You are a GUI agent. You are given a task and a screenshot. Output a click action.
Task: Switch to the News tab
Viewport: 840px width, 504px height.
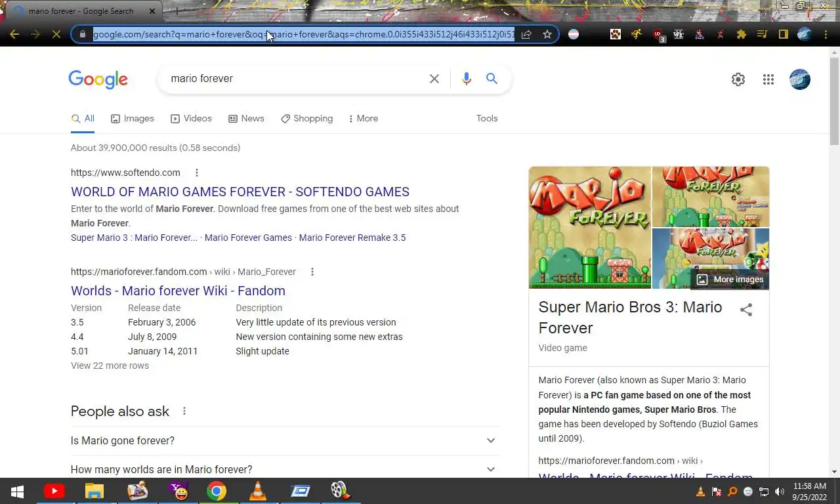(246, 119)
